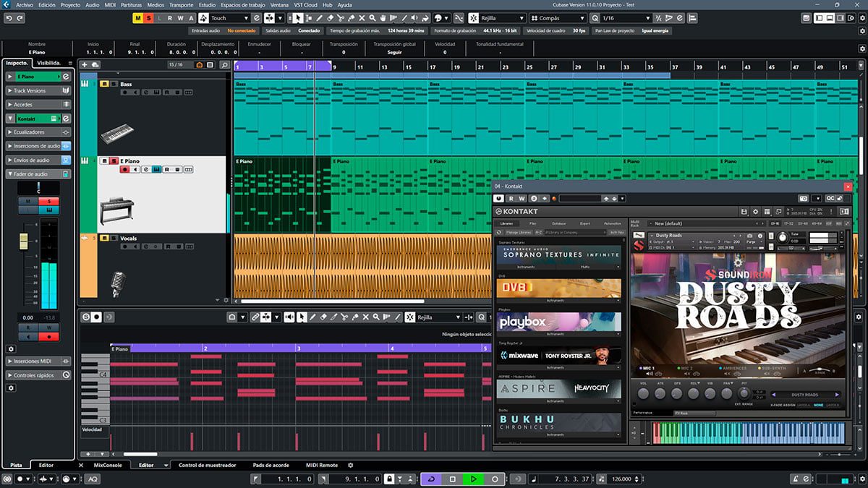Click the Record transport button
868x488 pixels.
495,479
